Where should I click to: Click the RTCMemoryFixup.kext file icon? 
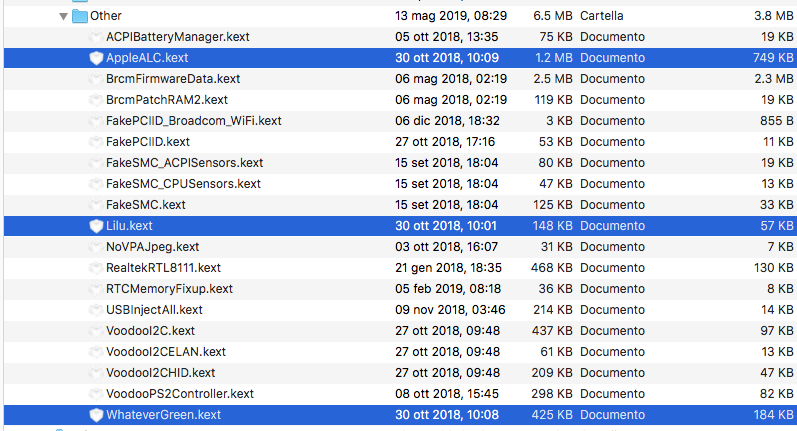[96, 289]
